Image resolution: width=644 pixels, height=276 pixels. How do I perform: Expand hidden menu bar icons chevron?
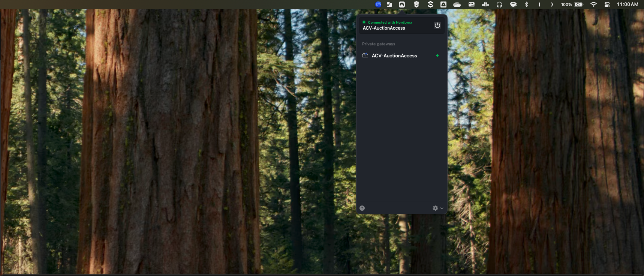(552, 4)
